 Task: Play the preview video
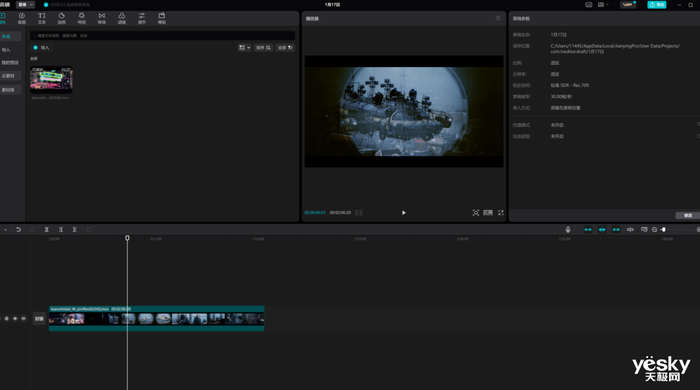tap(404, 213)
